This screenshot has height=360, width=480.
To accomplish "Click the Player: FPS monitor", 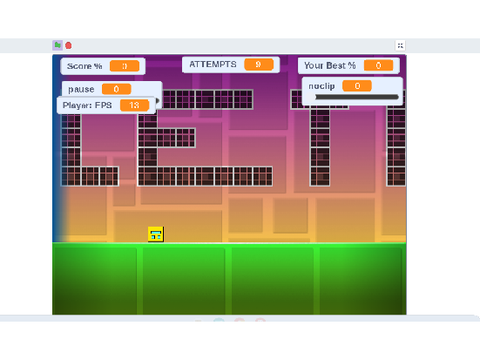I will click(106, 105).
